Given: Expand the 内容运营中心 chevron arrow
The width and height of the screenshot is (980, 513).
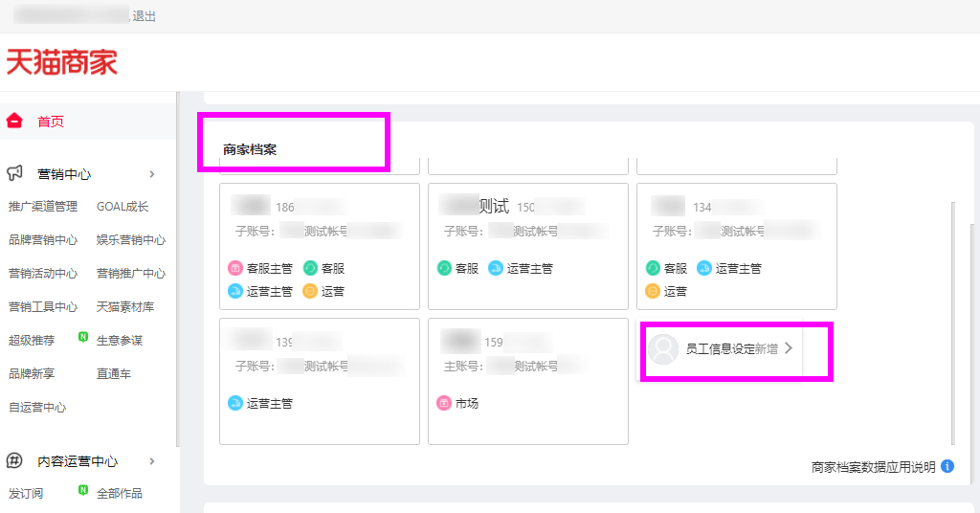Looking at the screenshot, I should [152, 461].
